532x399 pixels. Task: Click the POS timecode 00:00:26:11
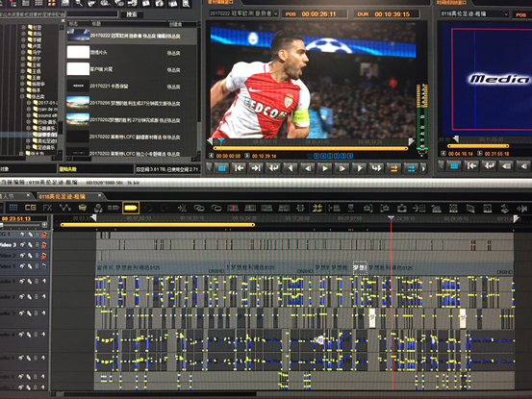pyautogui.click(x=318, y=14)
